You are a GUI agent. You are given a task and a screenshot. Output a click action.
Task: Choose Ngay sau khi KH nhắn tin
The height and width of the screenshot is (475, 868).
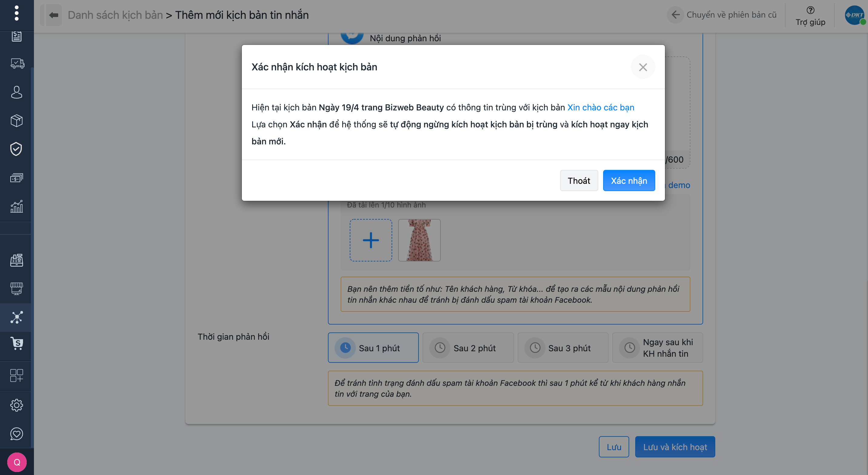point(657,348)
